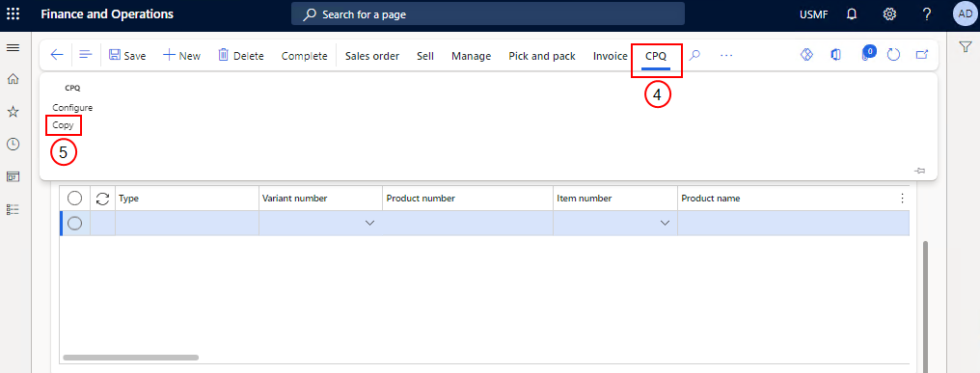
Task: Sort by Variant number column header
Action: 320,198
